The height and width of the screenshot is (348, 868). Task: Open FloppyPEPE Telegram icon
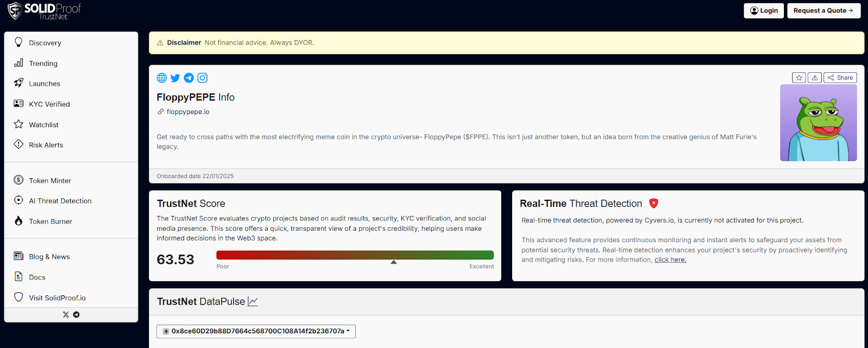coord(189,78)
